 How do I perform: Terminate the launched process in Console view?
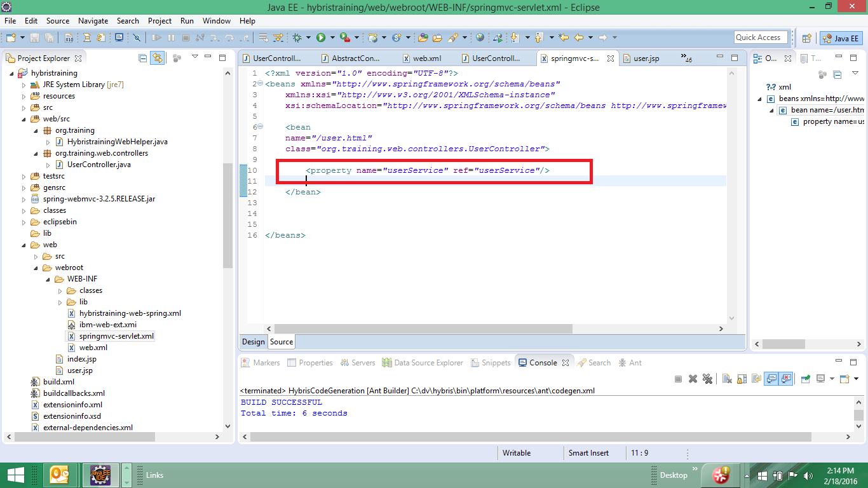pyautogui.click(x=677, y=379)
